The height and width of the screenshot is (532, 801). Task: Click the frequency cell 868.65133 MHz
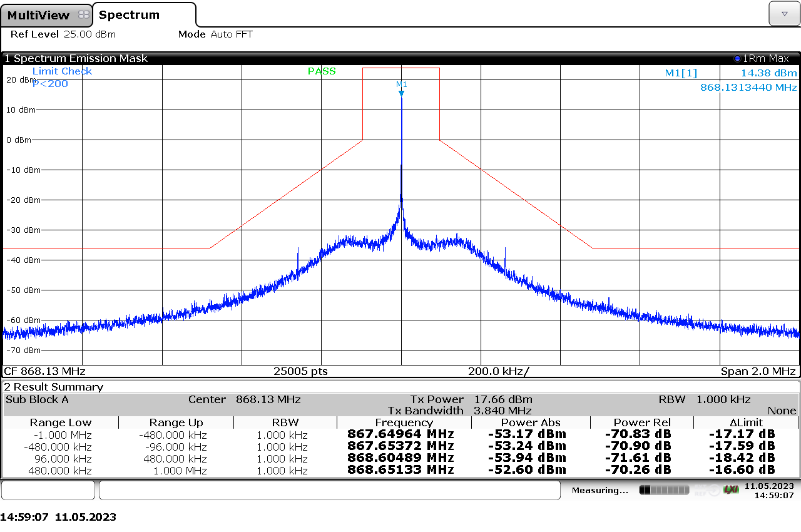400,470
